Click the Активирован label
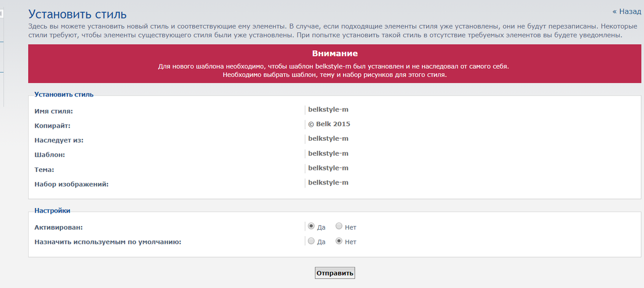Image resolution: width=644 pixels, height=288 pixels. coord(58,228)
